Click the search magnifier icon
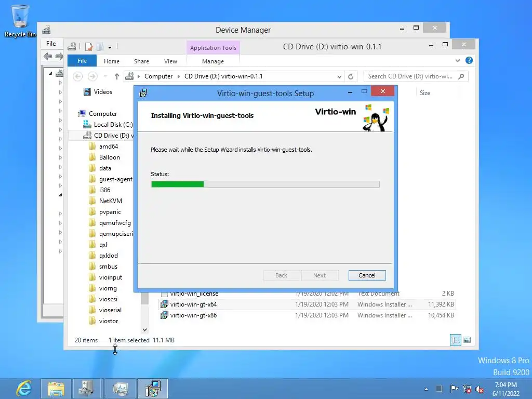This screenshot has height=399, width=532. pyautogui.click(x=461, y=76)
